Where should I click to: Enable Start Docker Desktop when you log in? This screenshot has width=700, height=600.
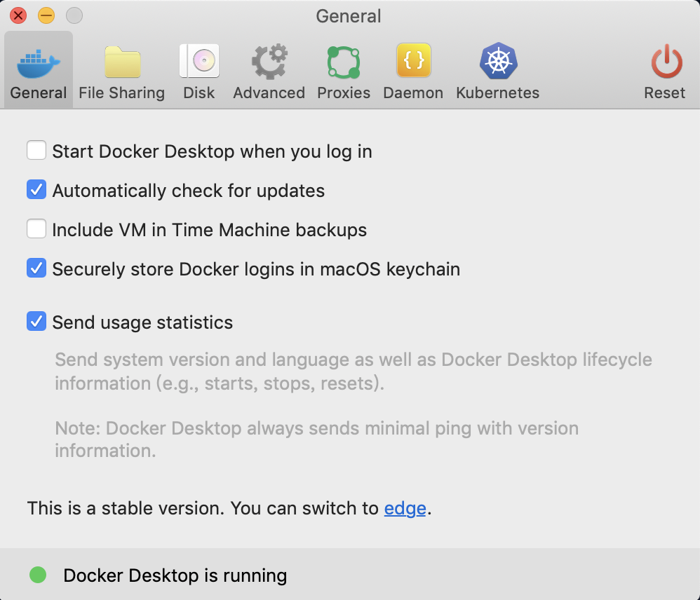36,151
